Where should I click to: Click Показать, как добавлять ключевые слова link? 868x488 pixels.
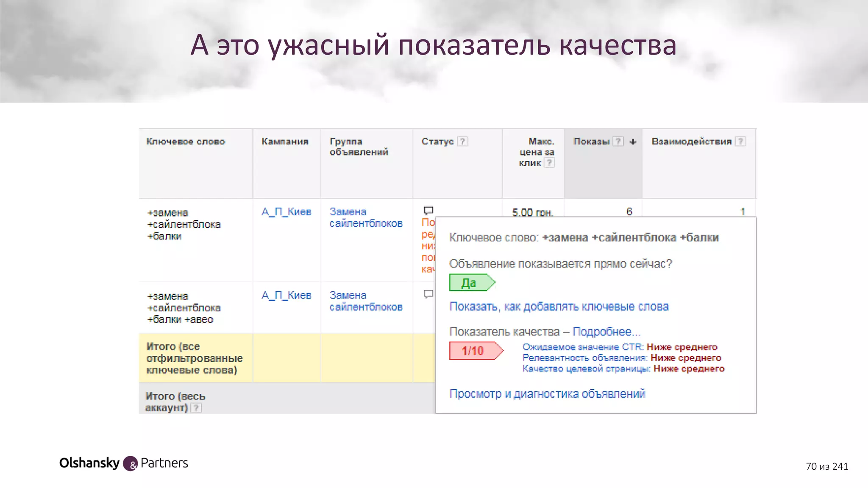(559, 306)
